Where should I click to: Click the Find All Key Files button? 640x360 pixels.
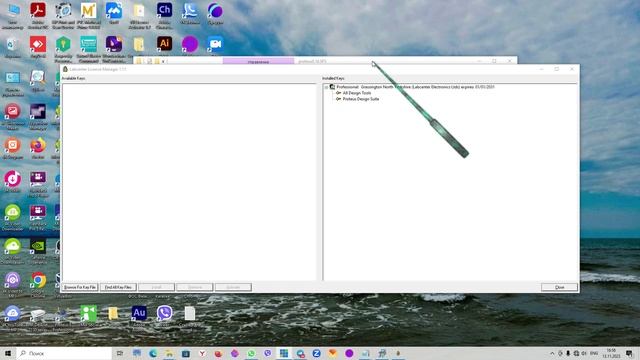(118, 287)
